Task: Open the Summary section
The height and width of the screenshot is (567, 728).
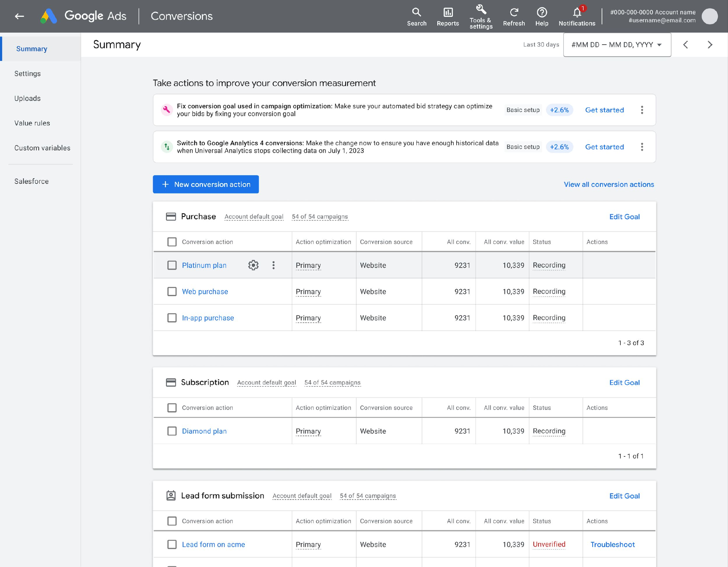Action: [x=40, y=49]
